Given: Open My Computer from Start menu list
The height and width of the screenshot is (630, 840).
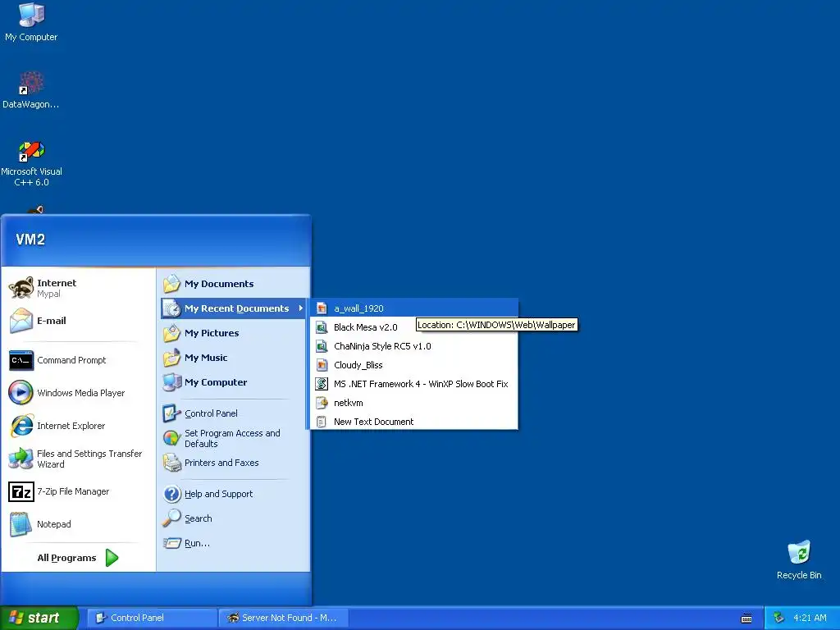Looking at the screenshot, I should (x=233, y=382).
